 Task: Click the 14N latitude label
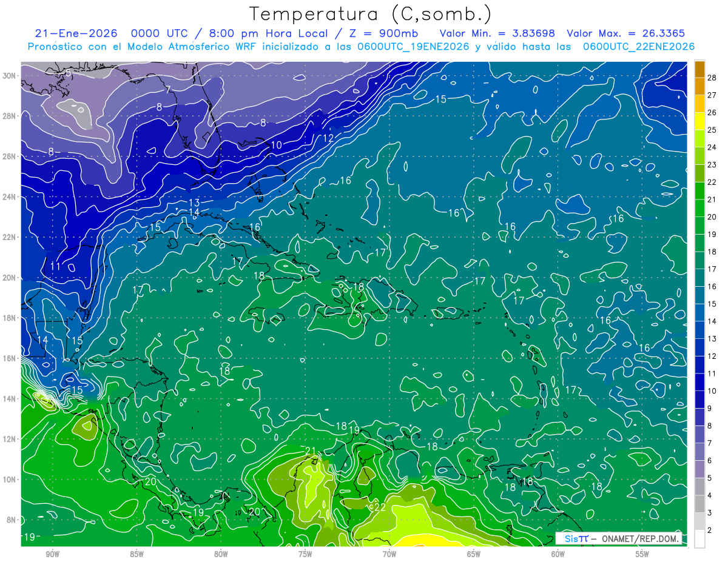click(x=10, y=398)
